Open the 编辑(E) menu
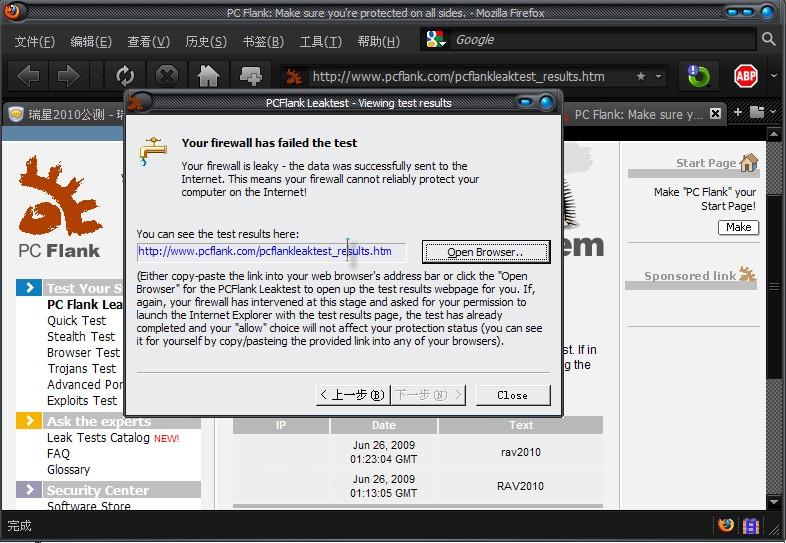Viewport: 786px width, 543px height. point(91,41)
